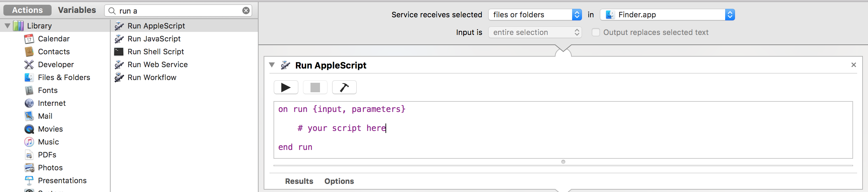The height and width of the screenshot is (192, 868).
Task: Switch to the Actions tab
Action: point(27,10)
